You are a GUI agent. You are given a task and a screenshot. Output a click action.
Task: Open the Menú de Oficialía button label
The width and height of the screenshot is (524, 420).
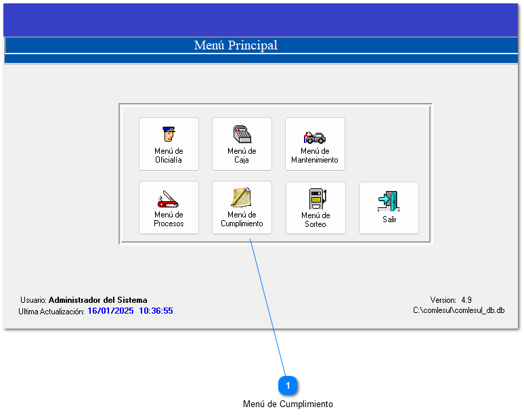pyautogui.click(x=169, y=156)
